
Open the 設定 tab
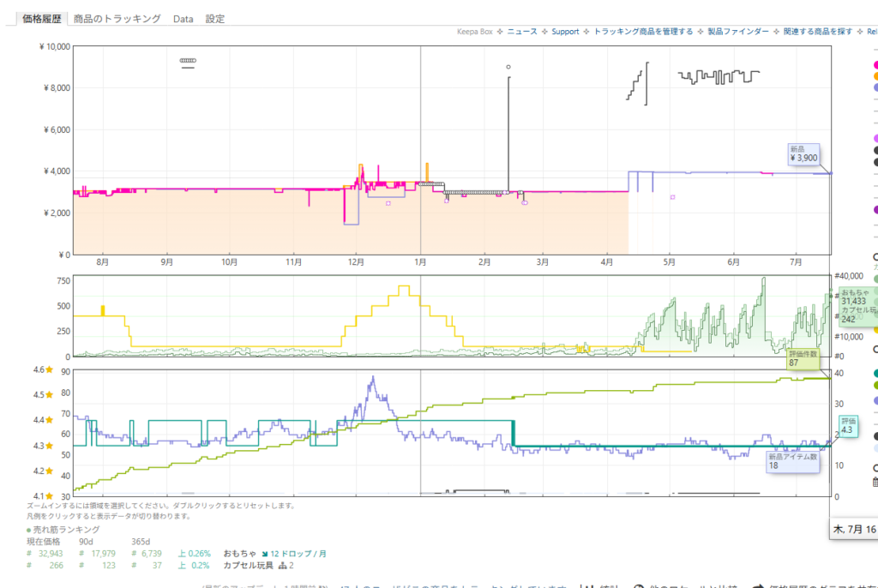click(x=215, y=19)
